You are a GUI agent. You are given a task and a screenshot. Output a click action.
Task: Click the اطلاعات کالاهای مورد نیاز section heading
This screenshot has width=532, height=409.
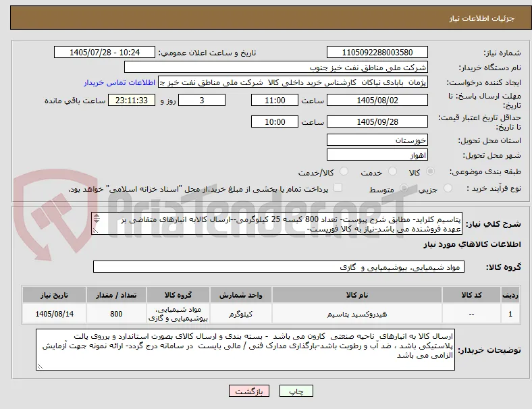pos(472,244)
